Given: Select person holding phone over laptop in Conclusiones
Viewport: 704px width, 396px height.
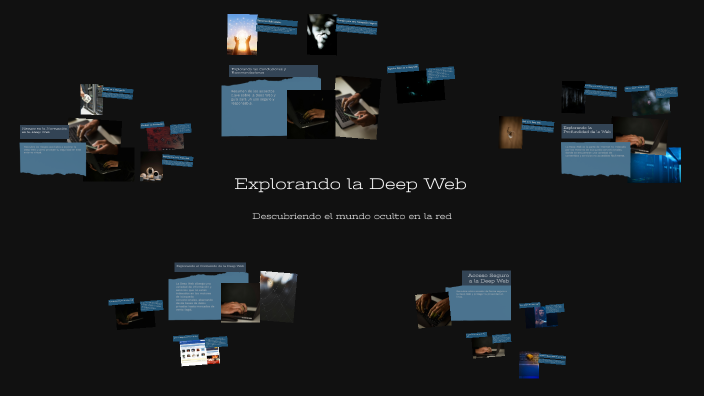Looking at the screenshot, I should [x=357, y=108].
